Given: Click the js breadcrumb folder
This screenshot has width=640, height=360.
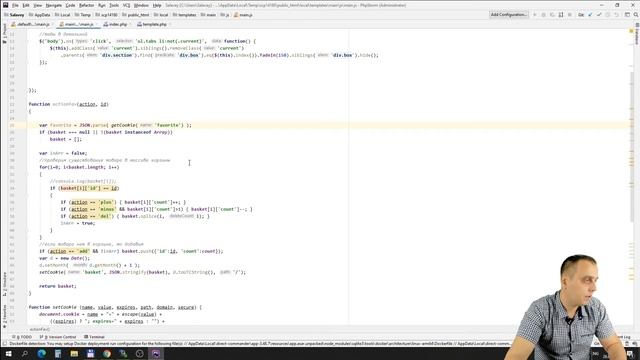Looking at the screenshot, I should click(x=225, y=15).
